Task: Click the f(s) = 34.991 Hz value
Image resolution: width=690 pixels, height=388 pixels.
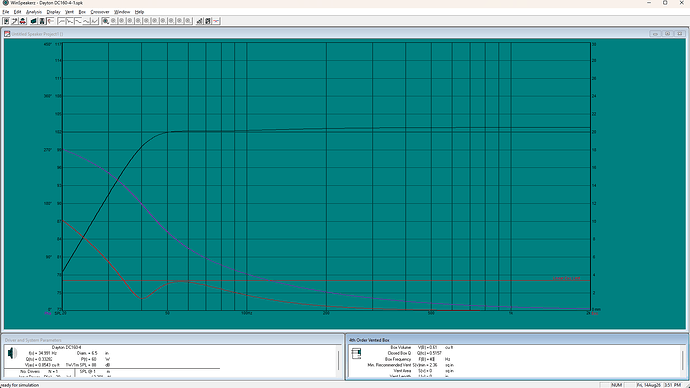Action: (x=43, y=353)
